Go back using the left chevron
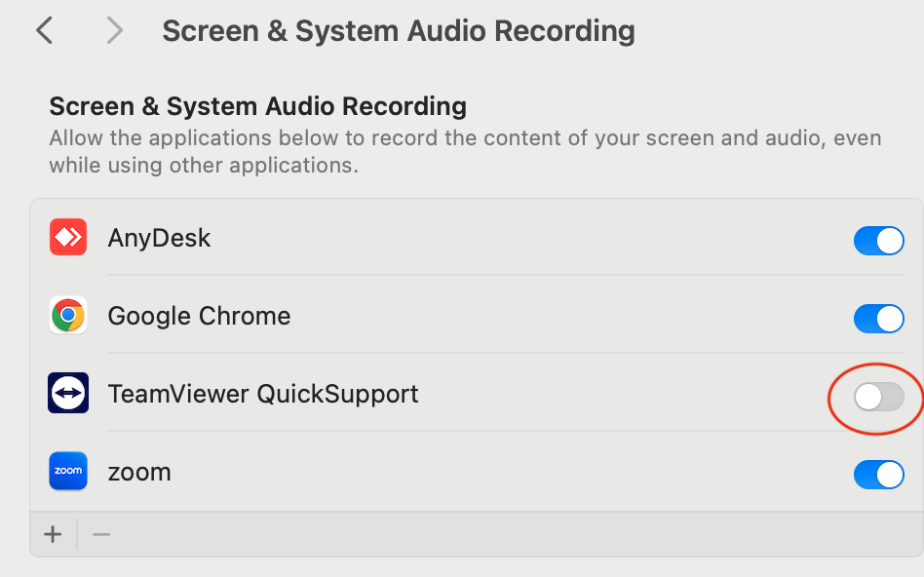 44,31
